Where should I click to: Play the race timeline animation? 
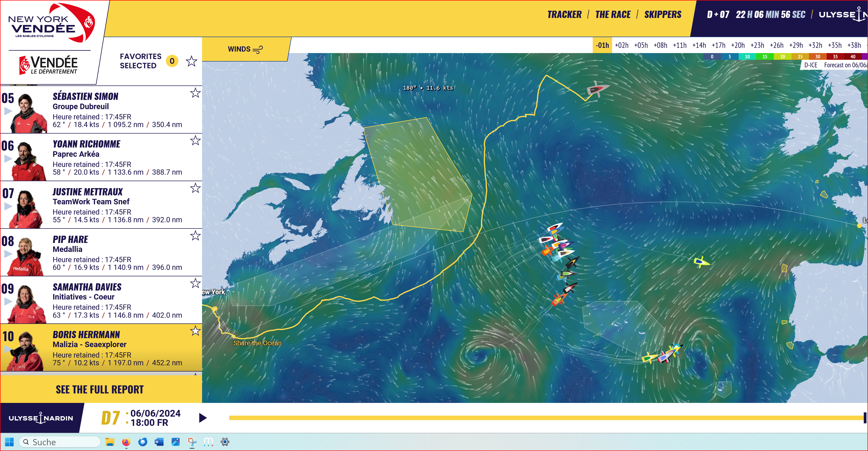[x=203, y=418]
